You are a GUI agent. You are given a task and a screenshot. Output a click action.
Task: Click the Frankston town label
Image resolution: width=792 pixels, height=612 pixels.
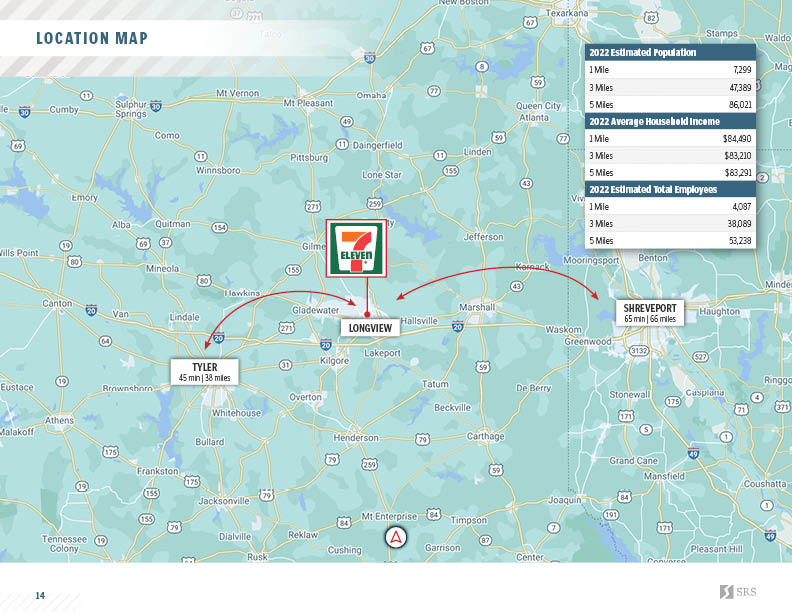(x=158, y=471)
